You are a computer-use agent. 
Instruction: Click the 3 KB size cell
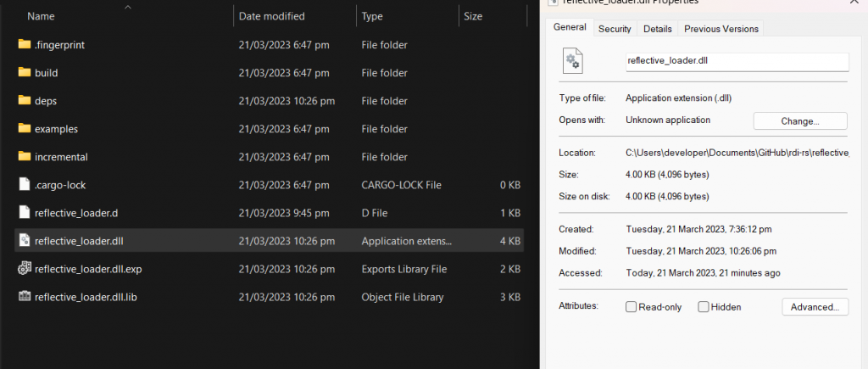coord(509,297)
